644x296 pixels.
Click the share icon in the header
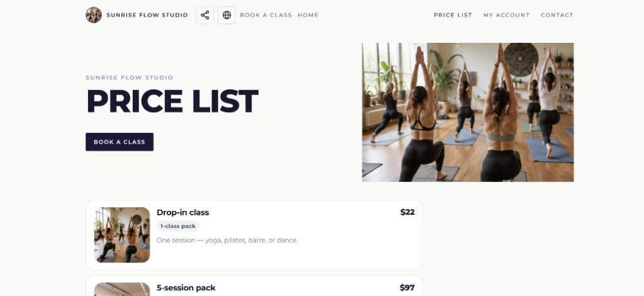coord(205,15)
